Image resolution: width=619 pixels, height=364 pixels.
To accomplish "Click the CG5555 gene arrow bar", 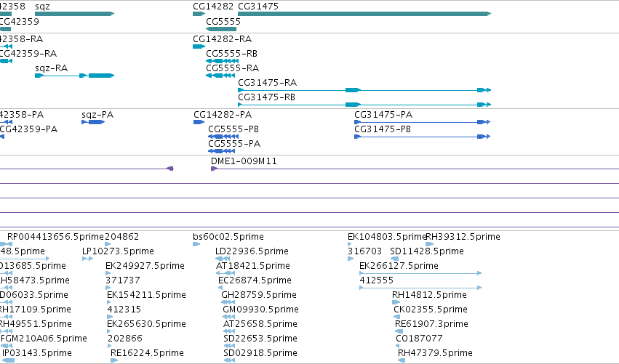I will [221, 29].
